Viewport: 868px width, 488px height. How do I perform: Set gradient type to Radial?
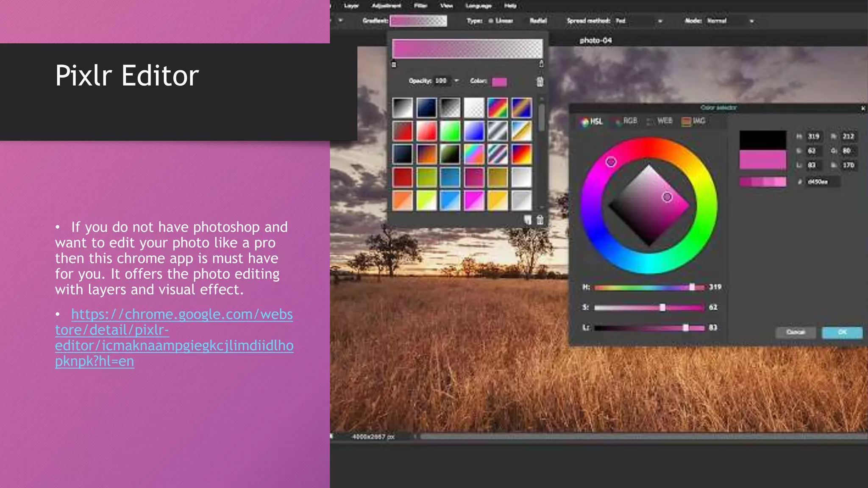(x=538, y=21)
